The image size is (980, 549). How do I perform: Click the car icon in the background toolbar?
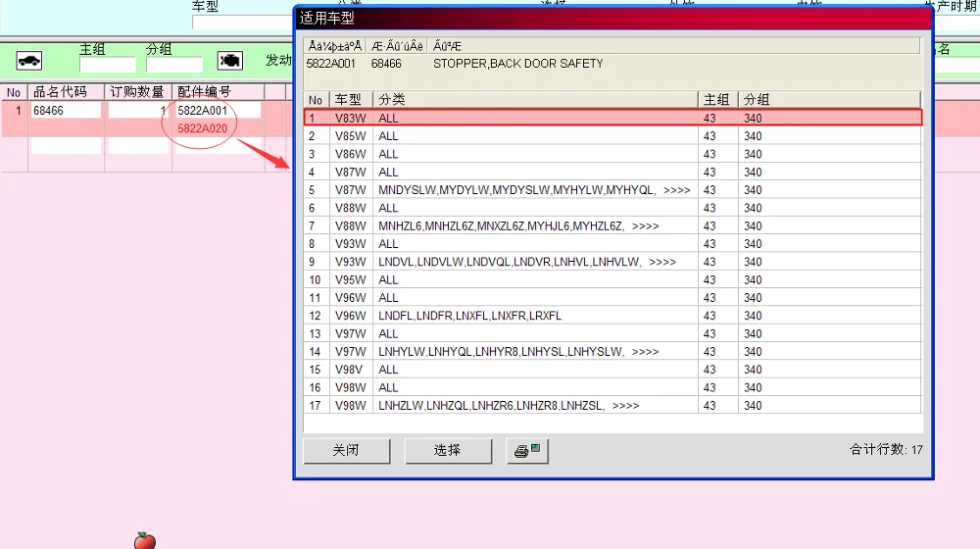(x=28, y=61)
